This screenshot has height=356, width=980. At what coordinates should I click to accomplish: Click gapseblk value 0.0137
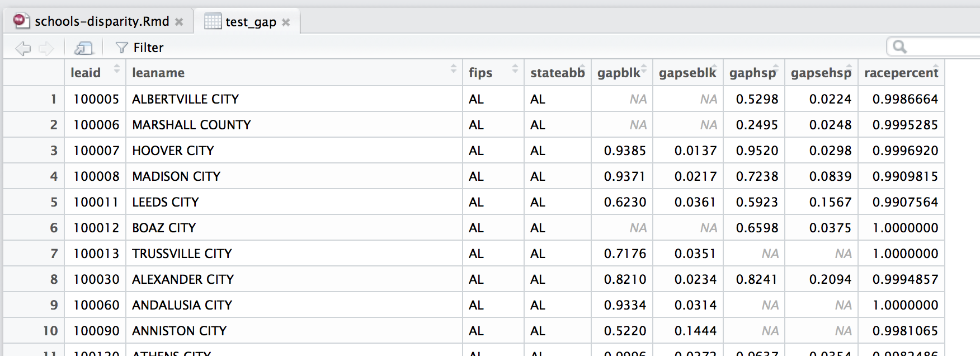click(x=695, y=151)
